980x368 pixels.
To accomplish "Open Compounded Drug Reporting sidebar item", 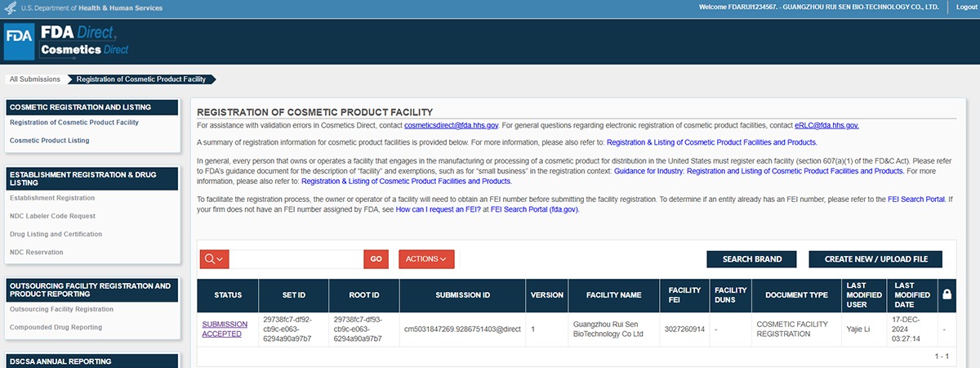I will [56, 327].
